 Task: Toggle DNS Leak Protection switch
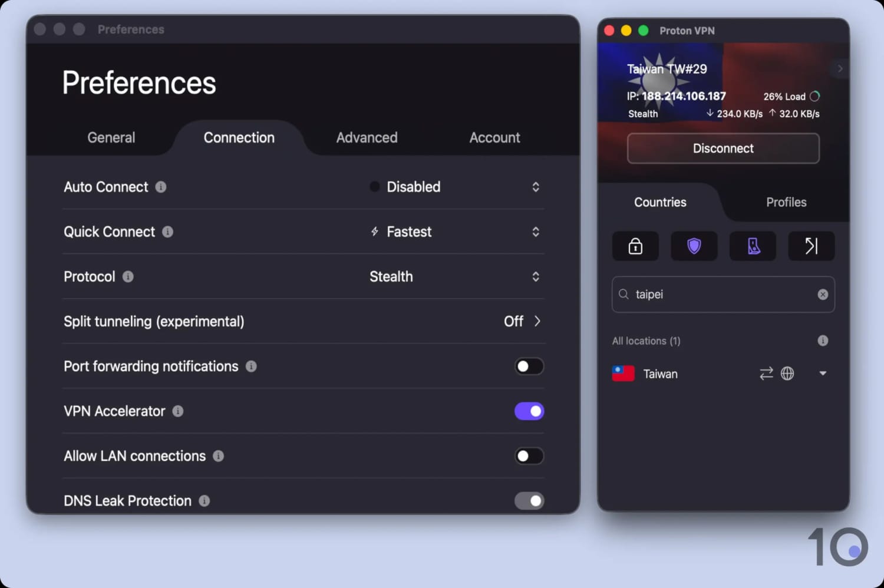tap(529, 501)
